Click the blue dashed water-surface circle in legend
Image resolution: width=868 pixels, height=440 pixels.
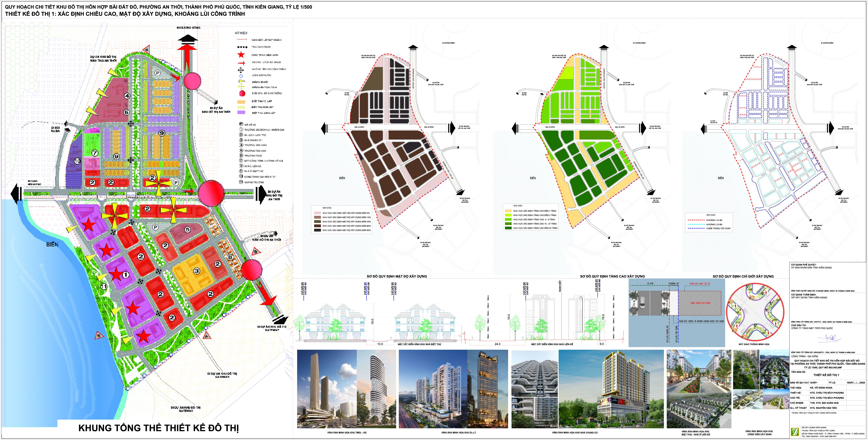tap(241, 76)
